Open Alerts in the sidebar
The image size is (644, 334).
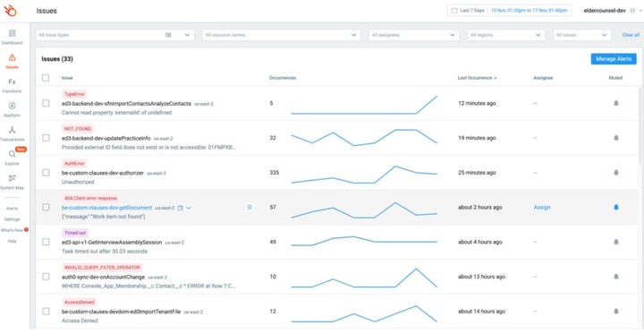(x=12, y=209)
